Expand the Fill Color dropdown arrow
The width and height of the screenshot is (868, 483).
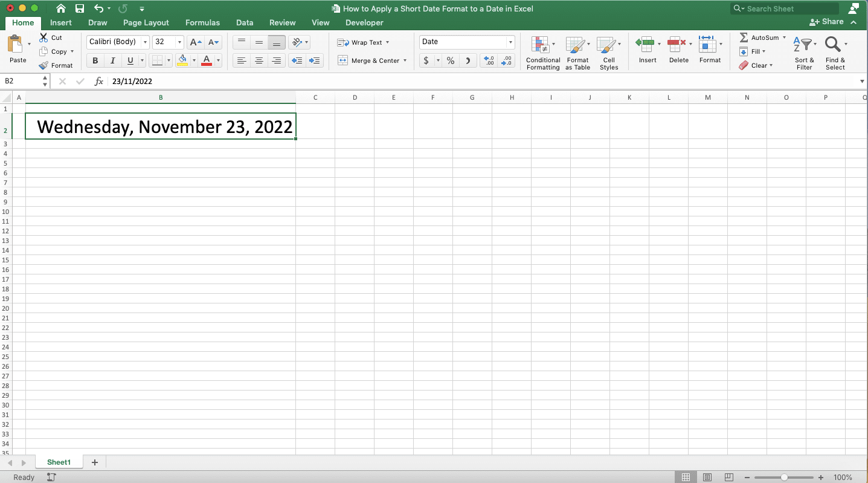click(194, 60)
